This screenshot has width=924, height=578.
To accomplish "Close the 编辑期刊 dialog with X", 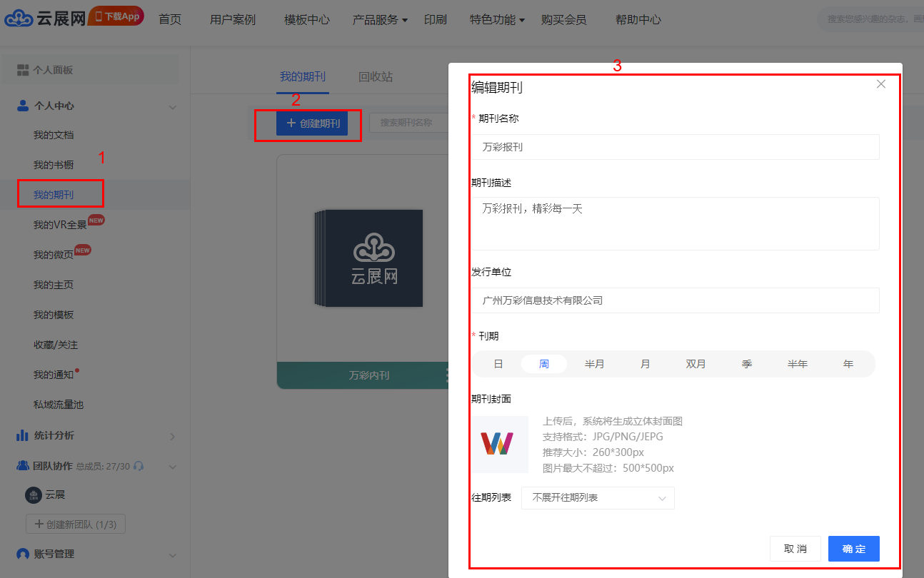I will (x=880, y=84).
